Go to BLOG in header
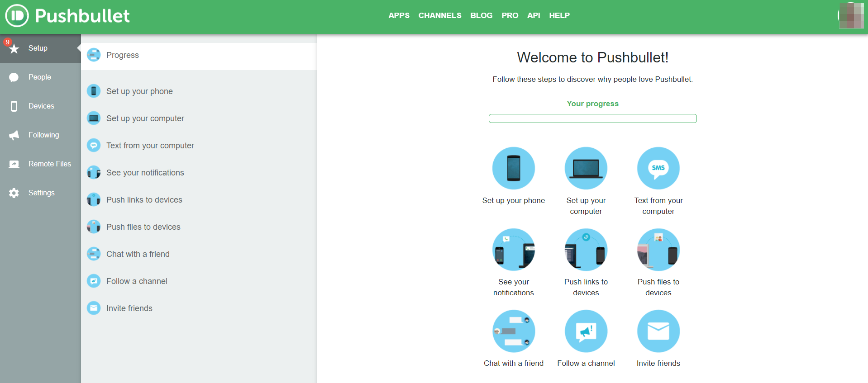The height and width of the screenshot is (383, 868). pyautogui.click(x=481, y=15)
